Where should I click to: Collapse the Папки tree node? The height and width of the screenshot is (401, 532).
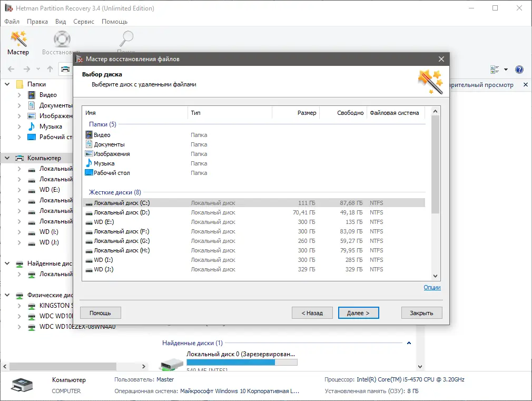pyautogui.click(x=7, y=84)
